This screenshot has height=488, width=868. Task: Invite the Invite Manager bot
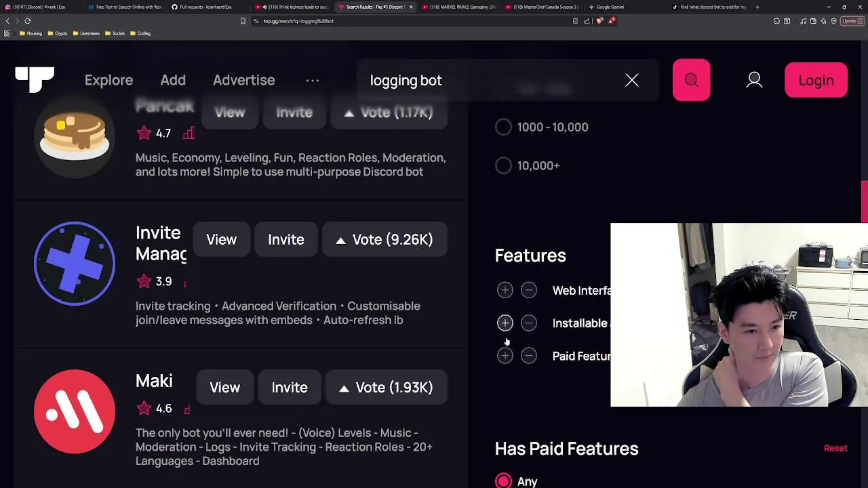click(285, 239)
